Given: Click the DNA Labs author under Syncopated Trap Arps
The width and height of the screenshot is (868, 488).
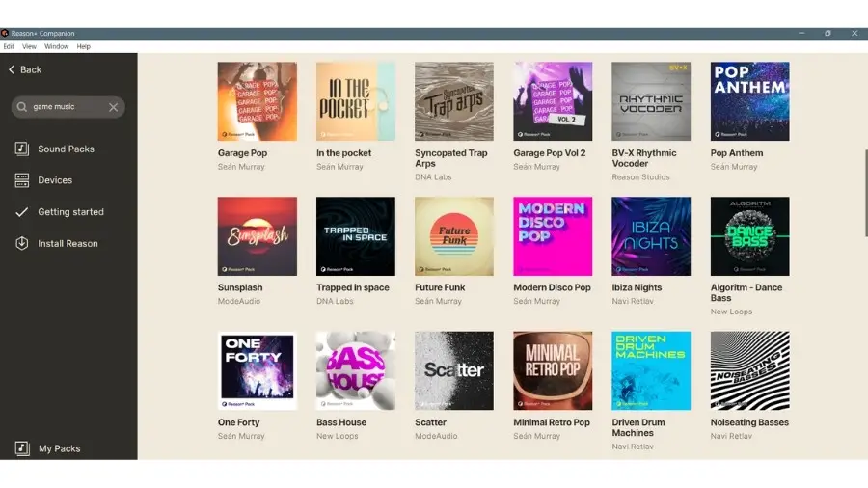Looking at the screenshot, I should [x=433, y=177].
